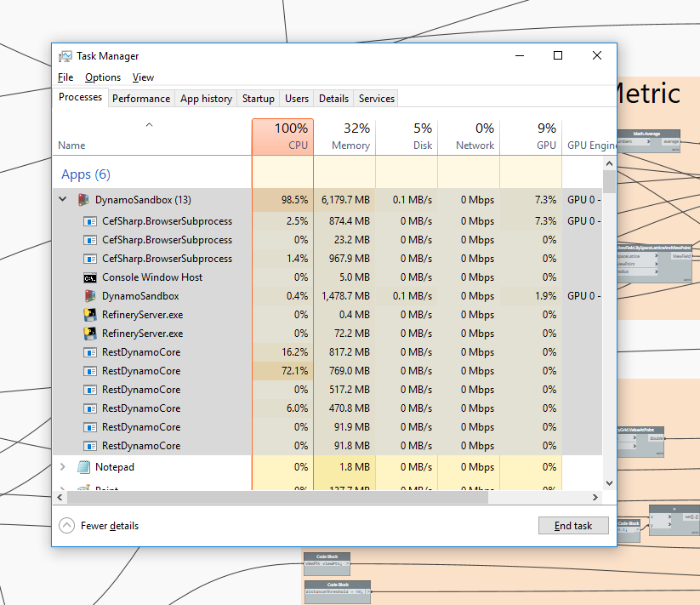Click the child DynamoSandbox process icon
700x605 pixels.
pos(90,296)
